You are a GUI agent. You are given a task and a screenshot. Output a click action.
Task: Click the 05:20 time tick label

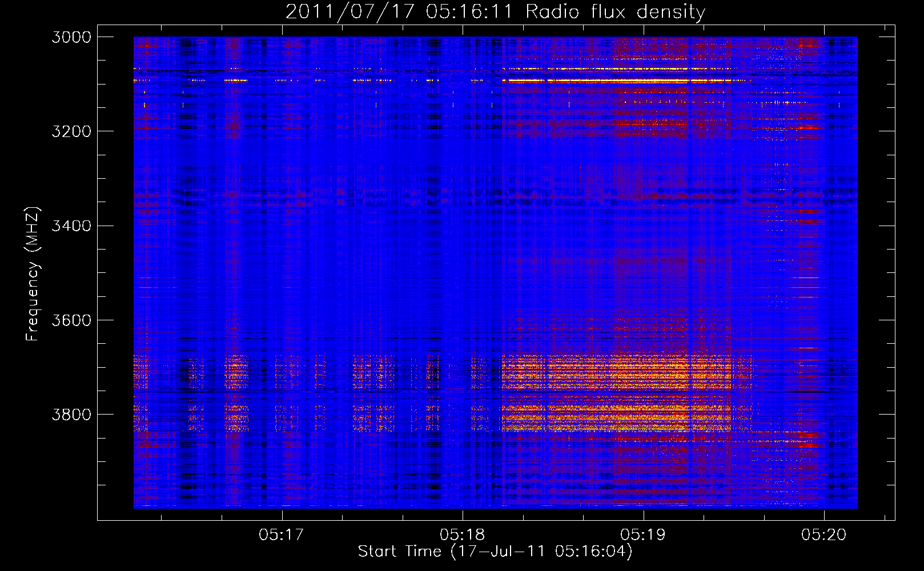pyautogui.click(x=824, y=534)
